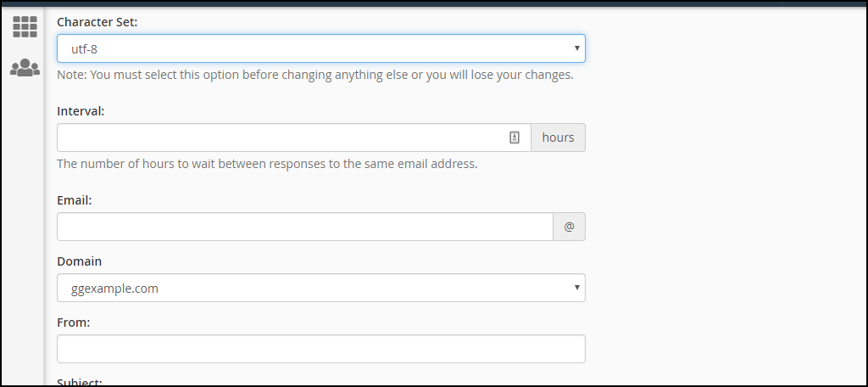
Task: Click the hours unit box
Action: tap(558, 137)
